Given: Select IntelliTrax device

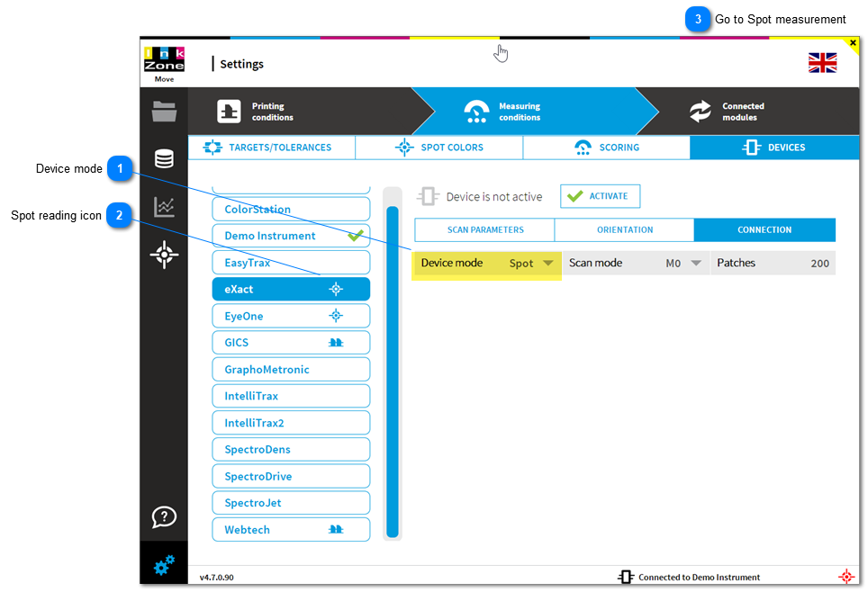Looking at the screenshot, I should click(x=291, y=396).
